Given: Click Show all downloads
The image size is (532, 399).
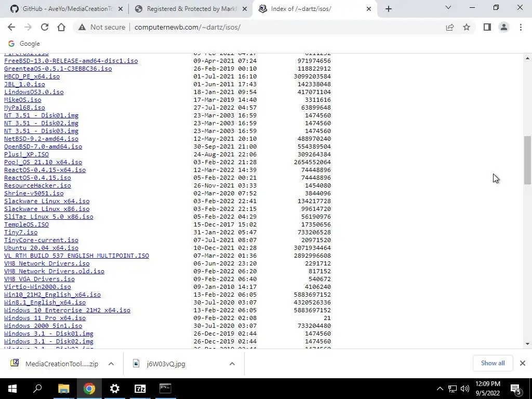Looking at the screenshot, I should pos(493,363).
